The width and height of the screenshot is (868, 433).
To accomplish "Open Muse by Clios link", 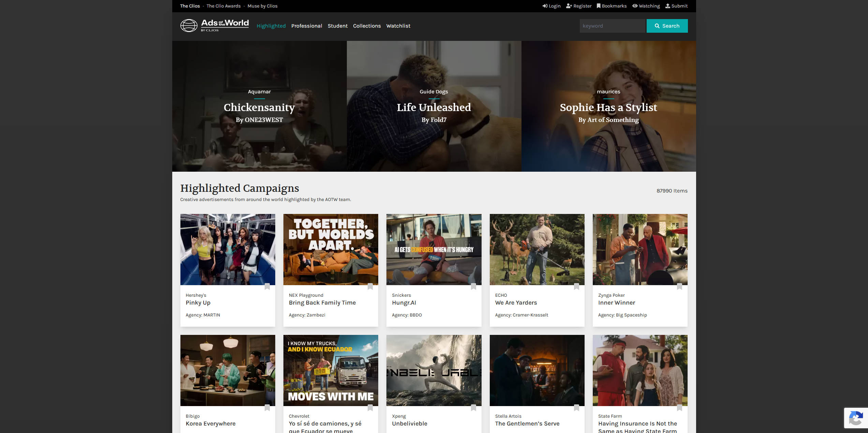I will 262,6.
